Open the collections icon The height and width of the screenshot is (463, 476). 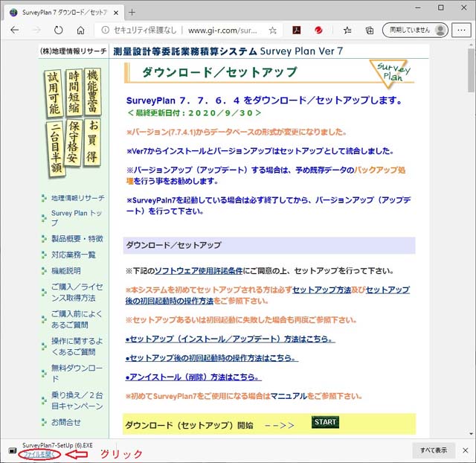(370, 30)
